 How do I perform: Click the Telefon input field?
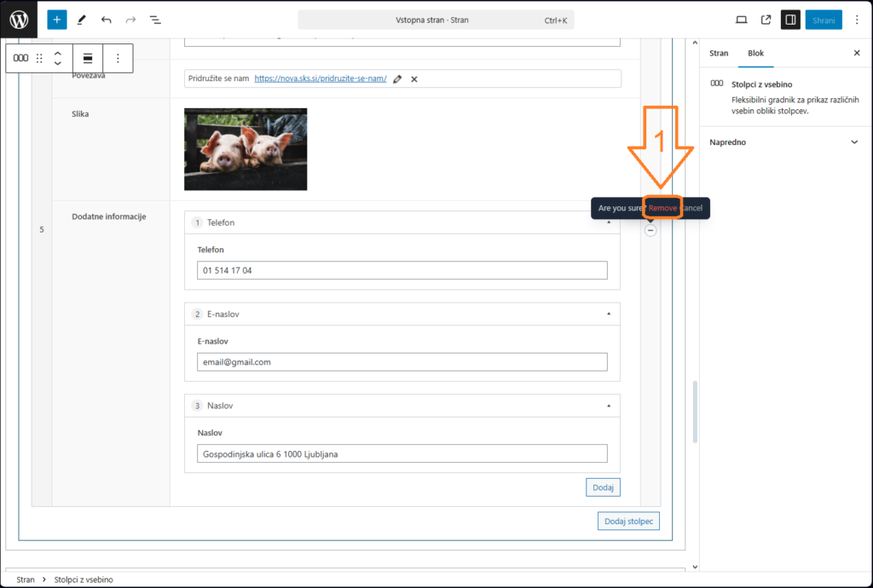[x=402, y=270]
